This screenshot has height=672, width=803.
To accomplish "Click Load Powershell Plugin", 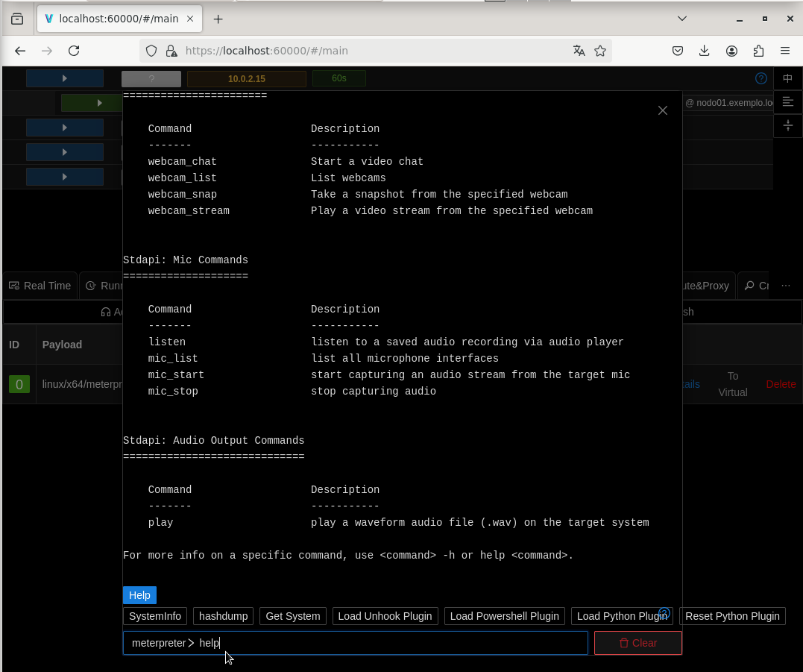I will [x=505, y=616].
